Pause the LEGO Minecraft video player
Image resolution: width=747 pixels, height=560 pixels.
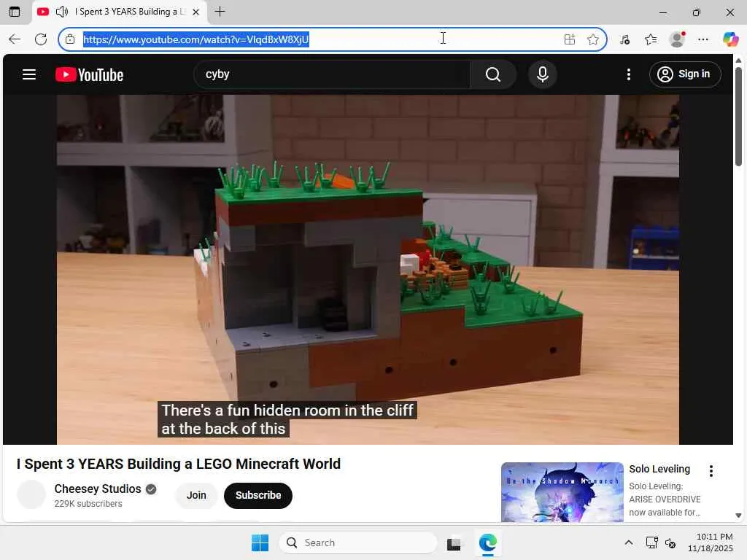pos(368,270)
